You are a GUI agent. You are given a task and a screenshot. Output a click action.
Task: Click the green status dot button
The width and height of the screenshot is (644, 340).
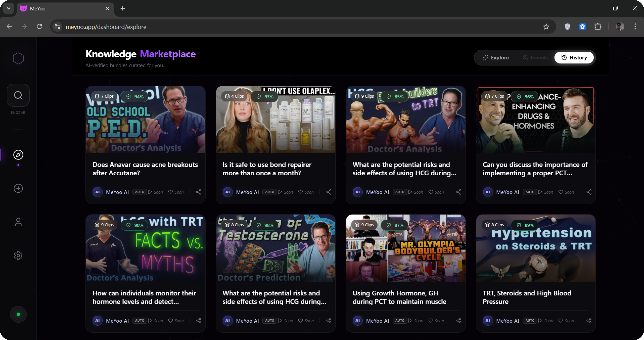coord(18,314)
